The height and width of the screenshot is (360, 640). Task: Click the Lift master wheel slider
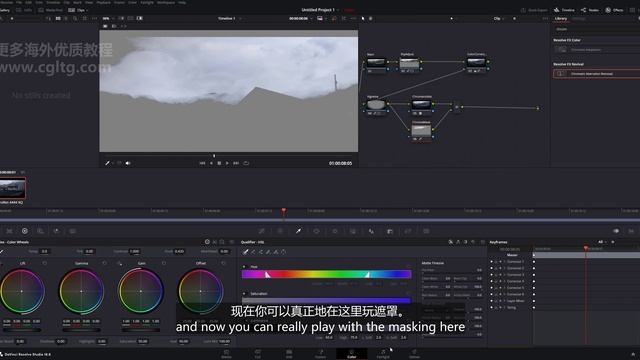[x=22, y=330]
